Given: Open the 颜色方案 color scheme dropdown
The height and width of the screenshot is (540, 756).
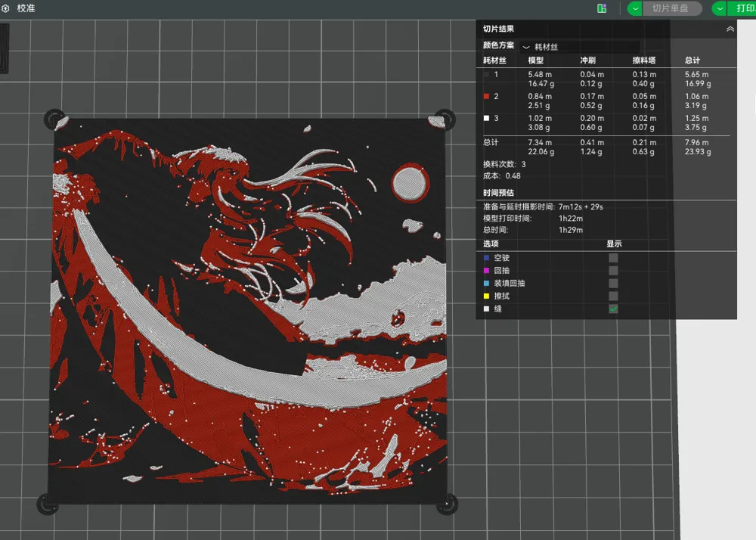Looking at the screenshot, I should [x=581, y=47].
